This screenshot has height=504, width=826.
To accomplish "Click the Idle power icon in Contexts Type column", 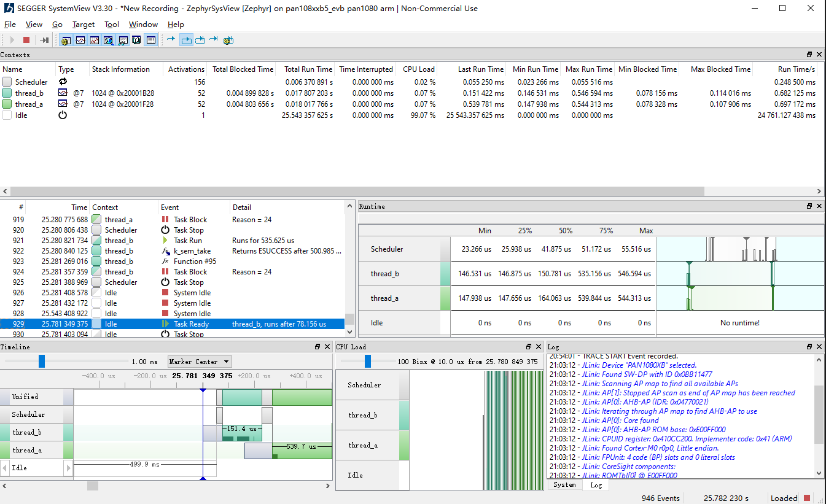I will [63, 115].
